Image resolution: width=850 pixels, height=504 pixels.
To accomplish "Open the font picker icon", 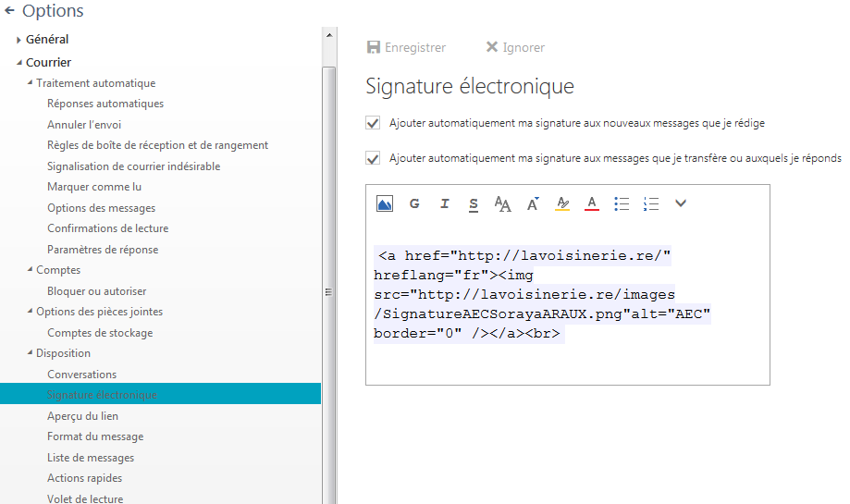I will pos(503,204).
